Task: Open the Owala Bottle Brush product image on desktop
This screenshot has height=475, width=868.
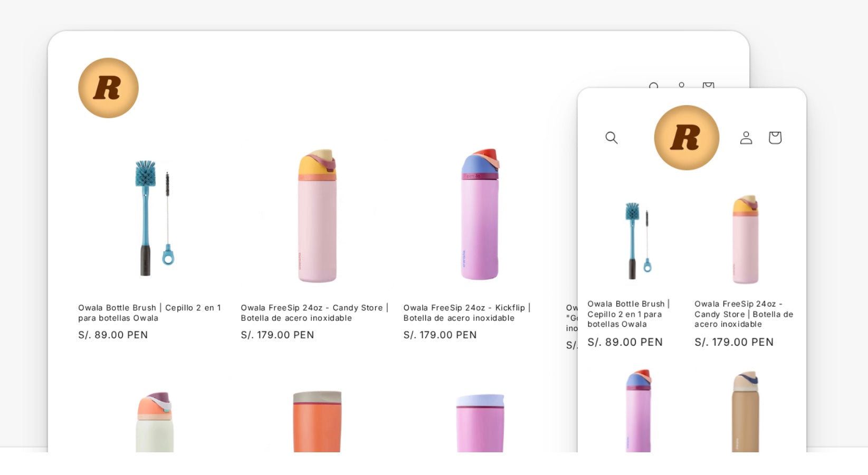Action: [x=154, y=217]
